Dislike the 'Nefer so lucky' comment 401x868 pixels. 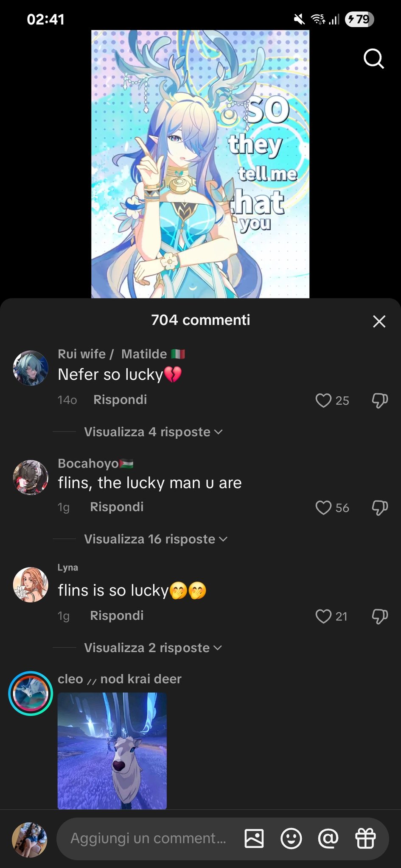[x=380, y=401]
